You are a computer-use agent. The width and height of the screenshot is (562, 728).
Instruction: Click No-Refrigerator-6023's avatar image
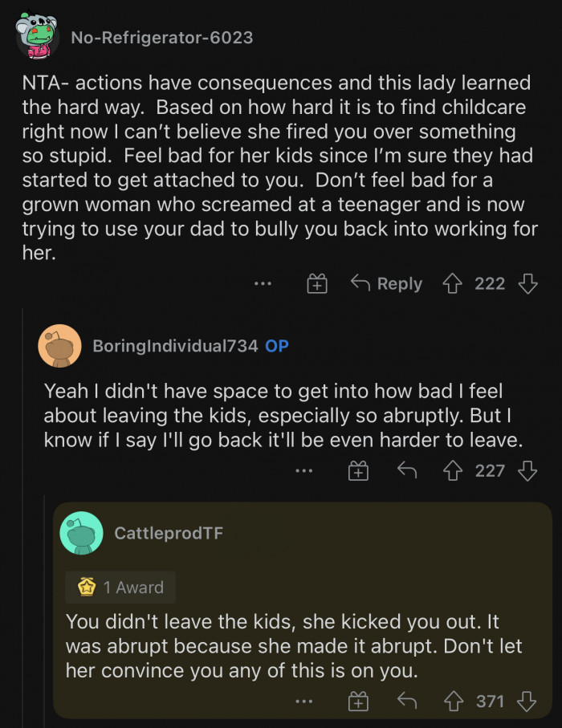(x=35, y=35)
